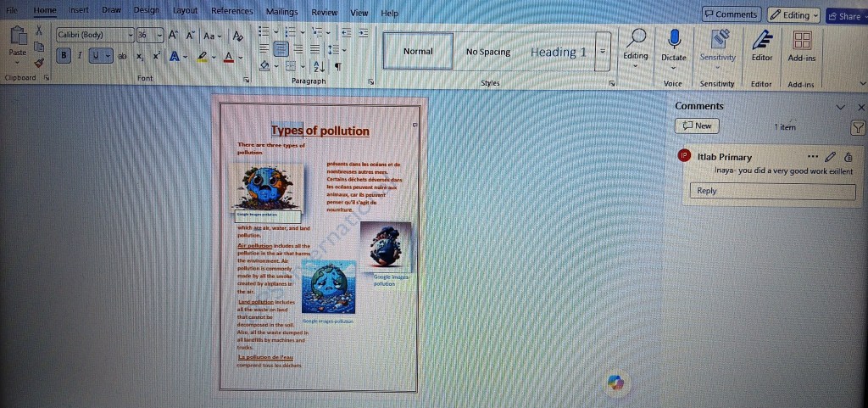Image resolution: width=868 pixels, height=408 pixels.
Task: Apply the Heading 1 style
Action: pos(558,52)
